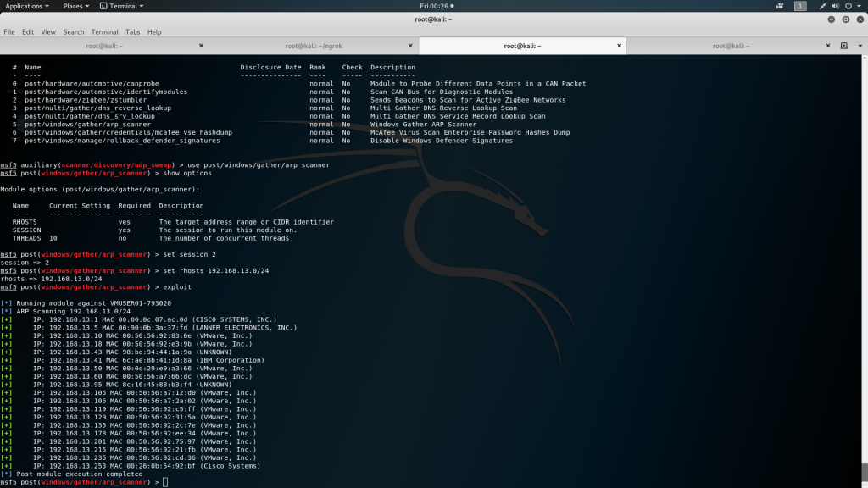Close the last root@kali: ~ tab
Viewport: 868px width, 488px height.
click(827, 46)
